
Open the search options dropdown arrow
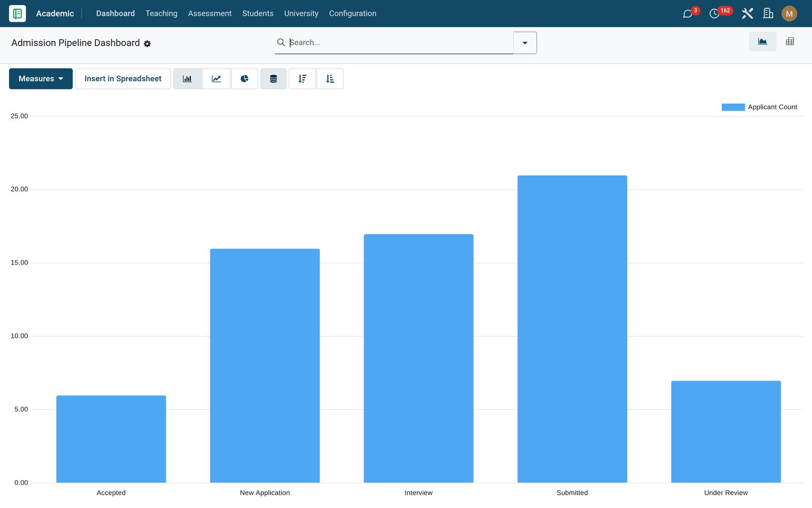click(525, 43)
